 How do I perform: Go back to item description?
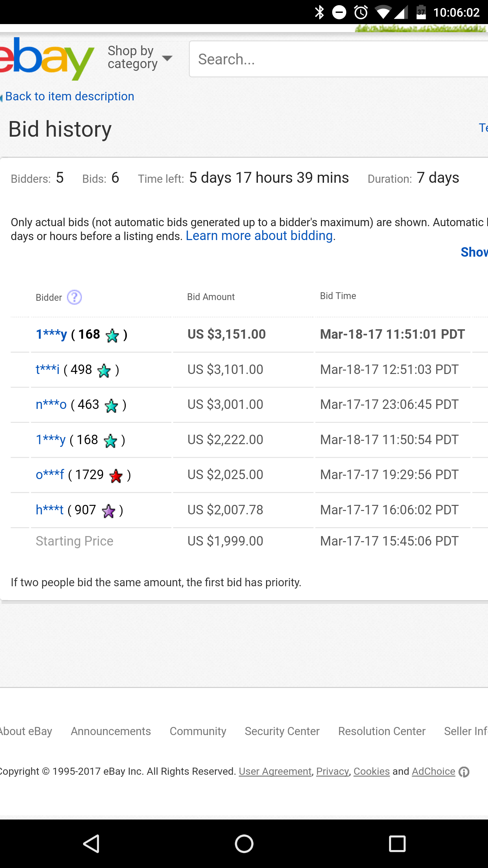(x=69, y=96)
